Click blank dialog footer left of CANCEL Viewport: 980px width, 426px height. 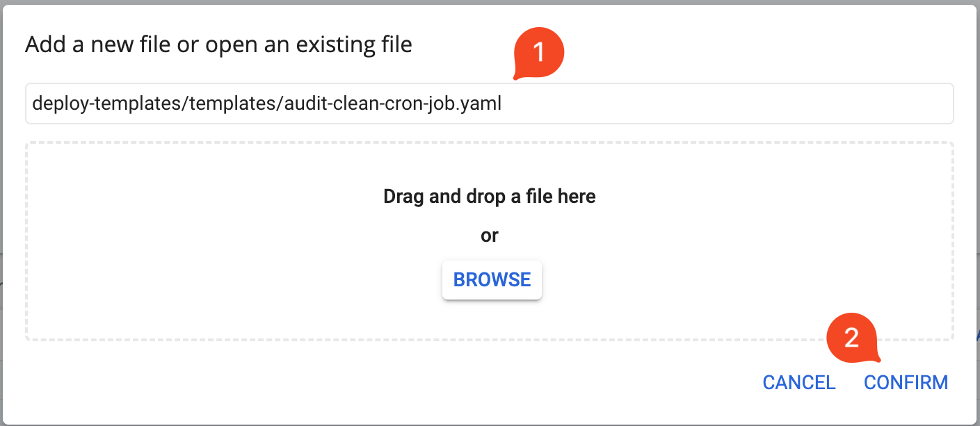[x=389, y=382]
